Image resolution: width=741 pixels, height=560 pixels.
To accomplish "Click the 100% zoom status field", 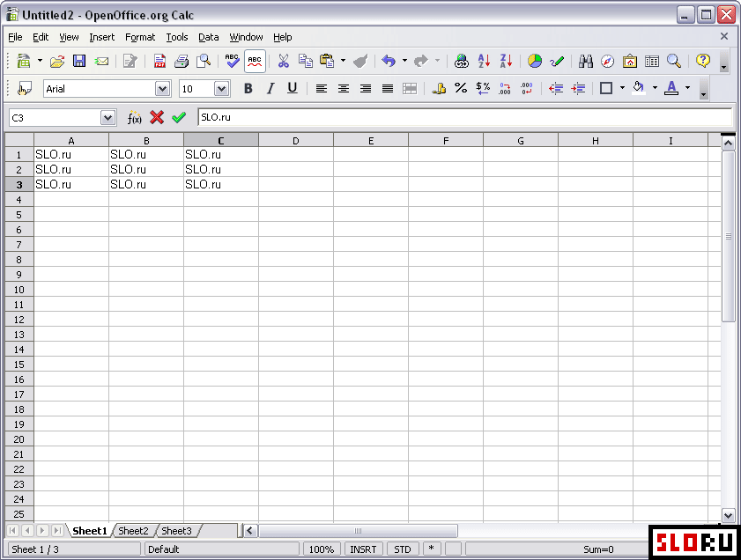I will (x=322, y=549).
